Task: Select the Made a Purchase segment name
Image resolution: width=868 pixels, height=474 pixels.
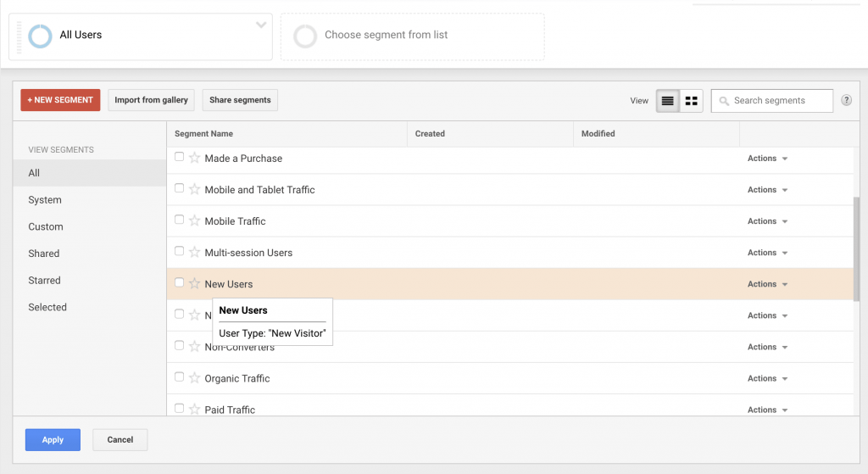Action: pos(243,159)
